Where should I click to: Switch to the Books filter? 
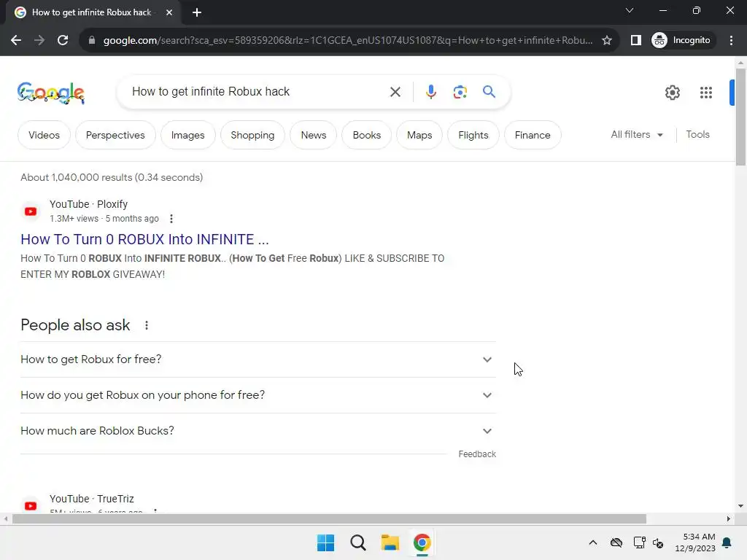(x=367, y=135)
